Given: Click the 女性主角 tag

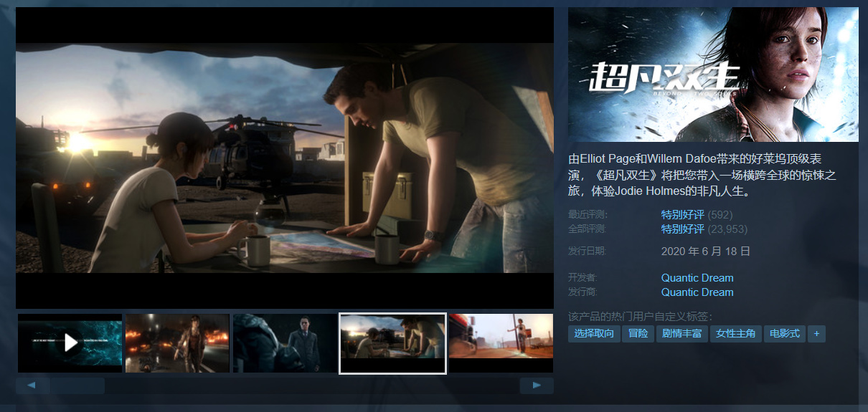Looking at the screenshot, I should coord(735,334).
